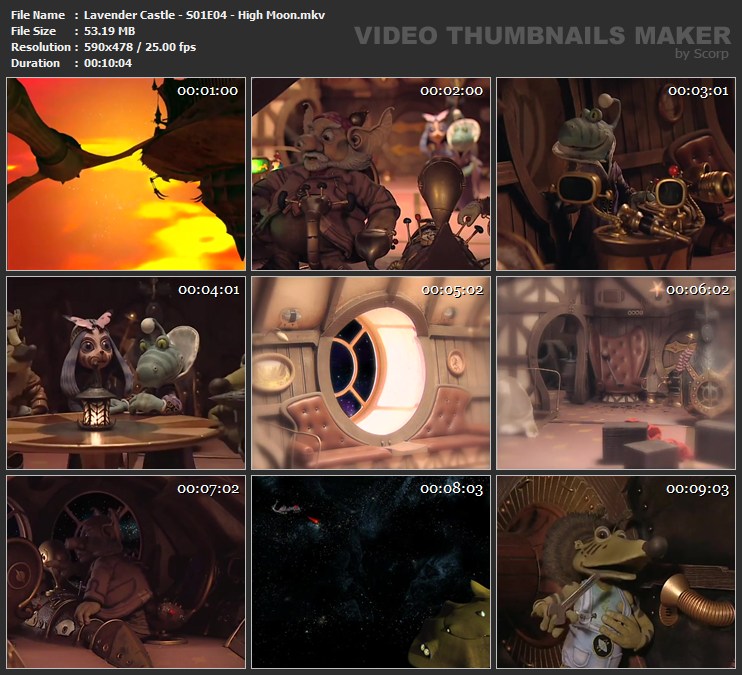Click the file size value '53.19 MB'

[x=109, y=31]
